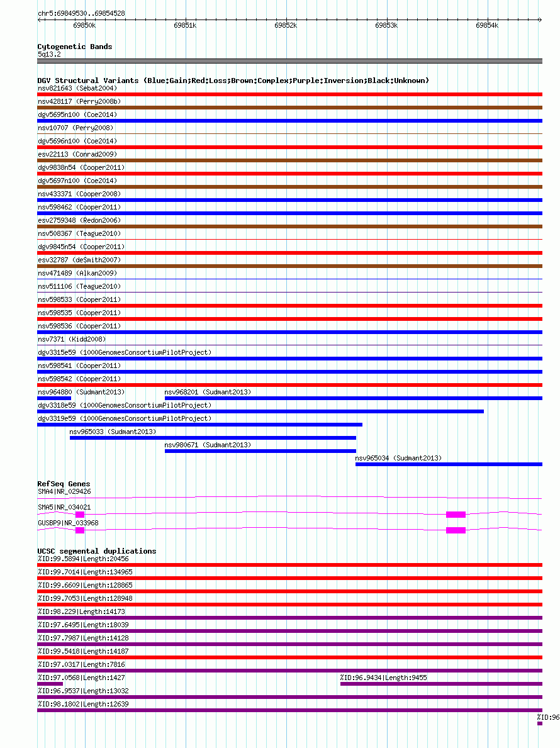Image resolution: width=560 pixels, height=748 pixels.
Task: Select dgv3319e59 (1000GenomesConsortiumPilotProject) label
Action: click(125, 418)
